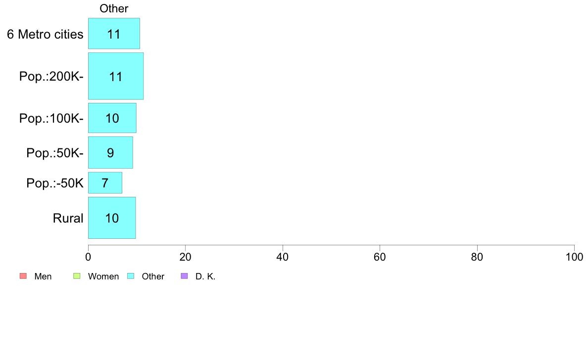Select the D. K. legend label
588x364 pixels.
coord(205,276)
